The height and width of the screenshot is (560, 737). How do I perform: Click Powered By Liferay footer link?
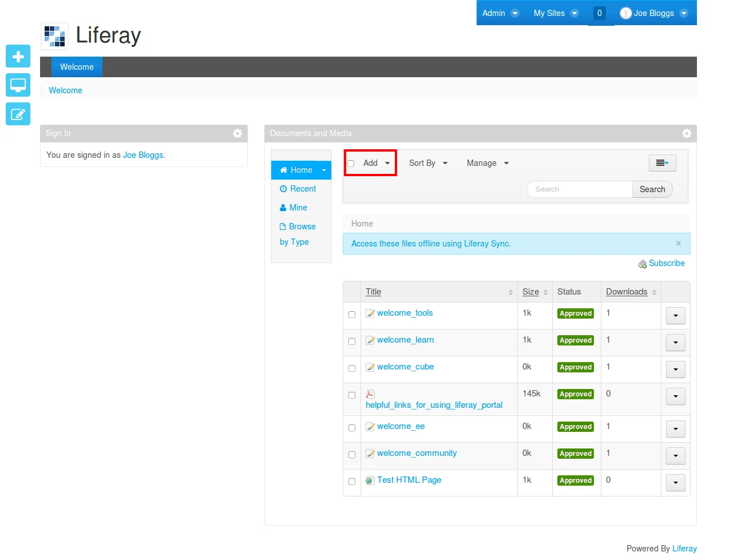coord(684,549)
